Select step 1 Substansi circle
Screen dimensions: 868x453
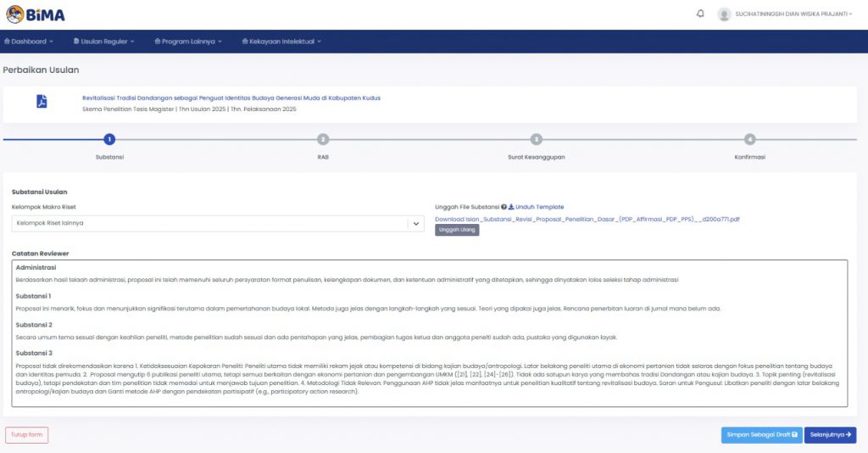(x=108, y=139)
